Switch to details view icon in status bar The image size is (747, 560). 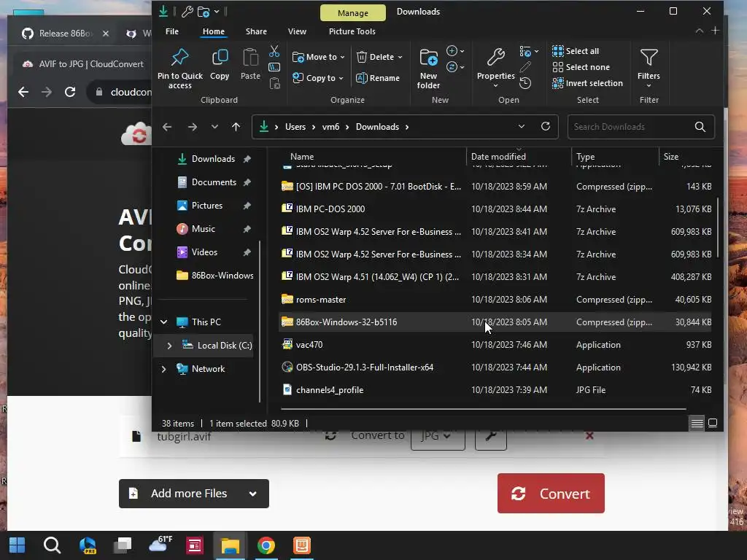click(x=697, y=423)
